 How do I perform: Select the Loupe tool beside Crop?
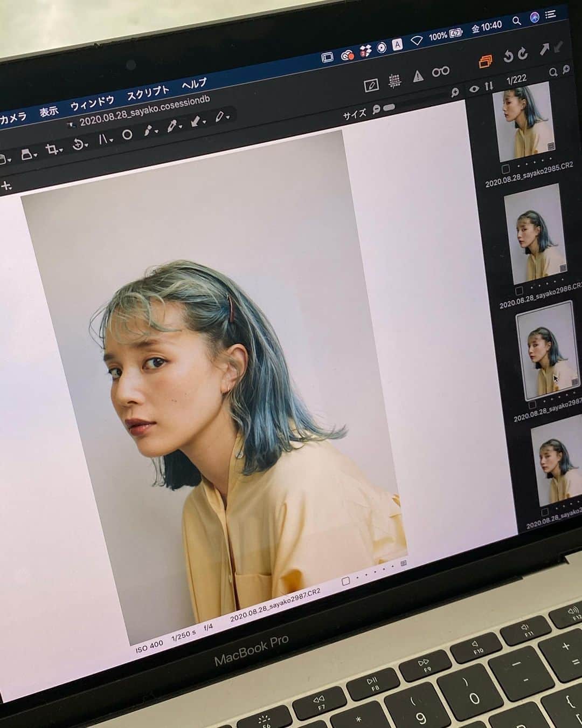[x=26, y=155]
